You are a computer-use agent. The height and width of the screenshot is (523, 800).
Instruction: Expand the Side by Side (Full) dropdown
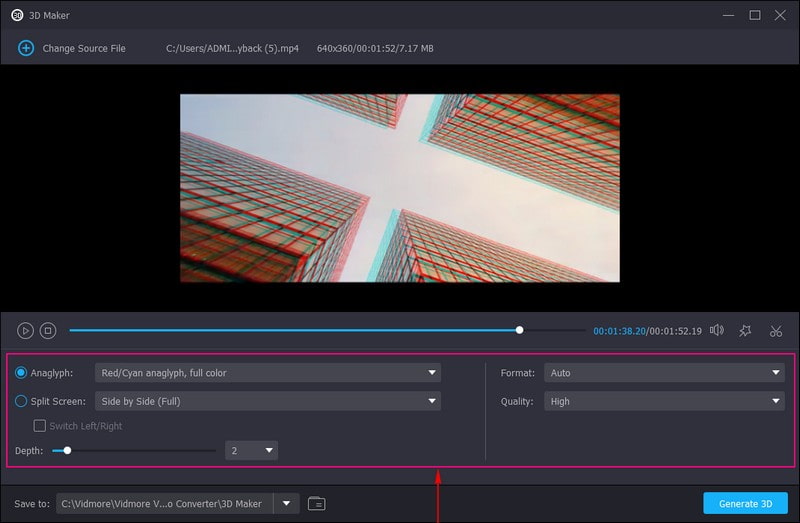tap(267, 401)
